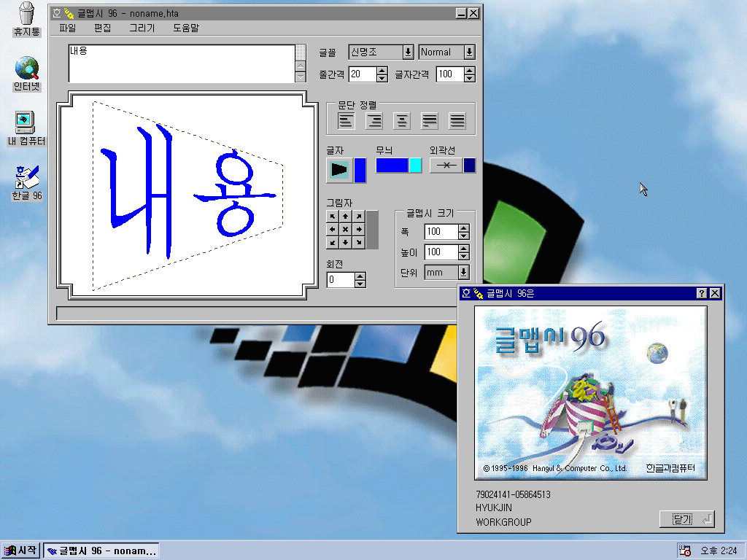Open the 편집 menu

coord(102,28)
